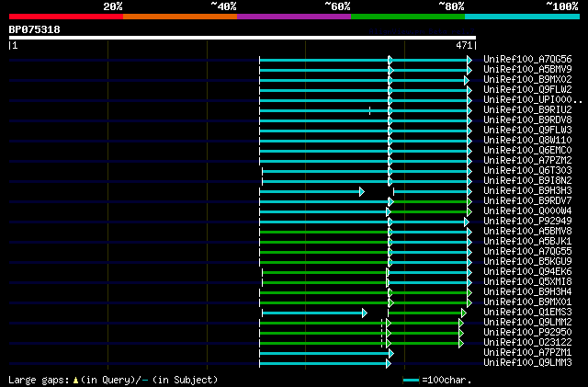
Task: Click the UniRef100_P92949 label
Action: pos(527,222)
